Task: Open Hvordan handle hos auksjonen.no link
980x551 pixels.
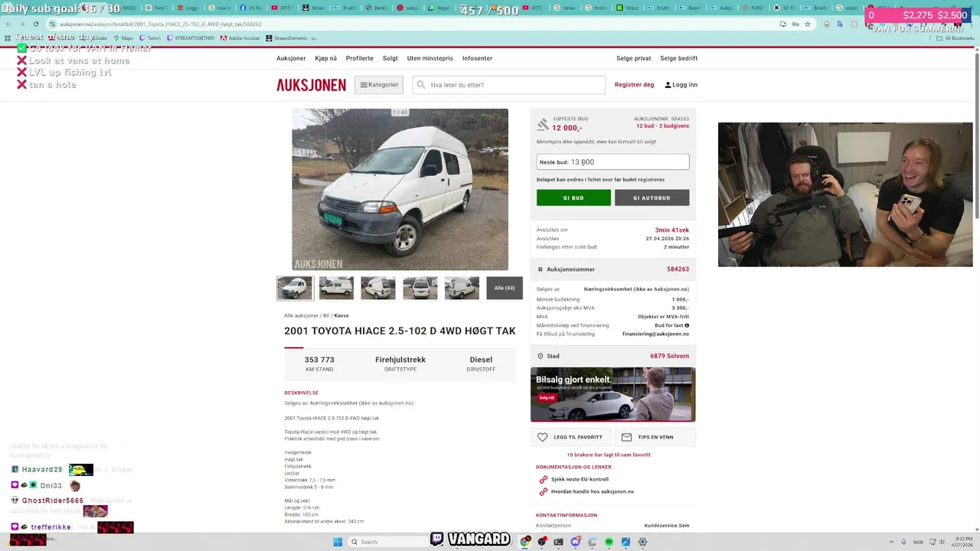Action: [x=593, y=491]
